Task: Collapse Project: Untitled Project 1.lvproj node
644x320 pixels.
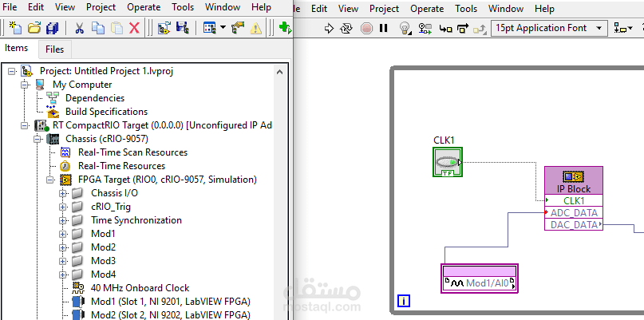Action: point(11,71)
